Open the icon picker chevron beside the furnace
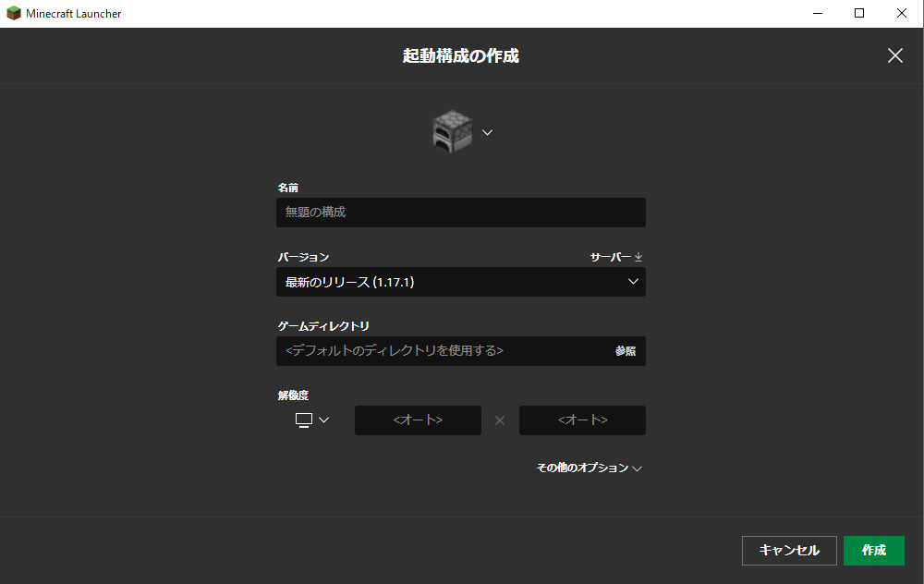The image size is (924, 584). [487, 132]
